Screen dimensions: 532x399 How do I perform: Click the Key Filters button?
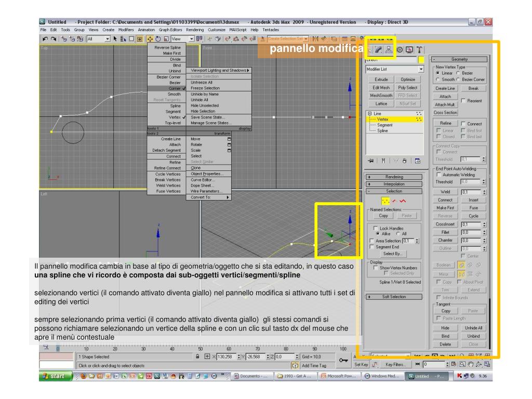395,365
